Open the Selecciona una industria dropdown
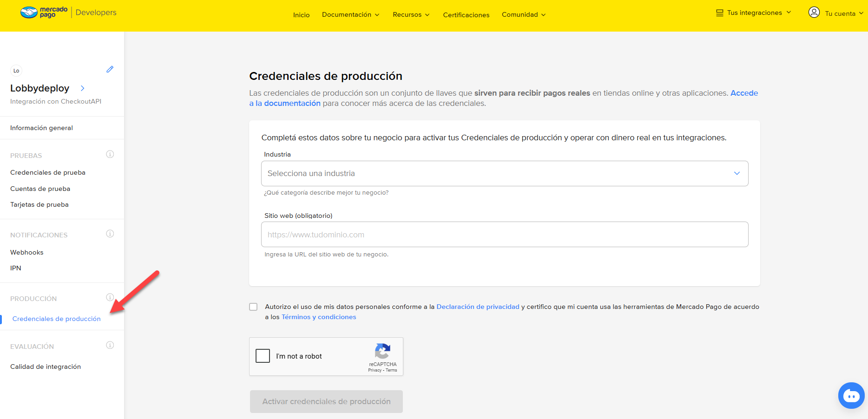This screenshot has height=419, width=868. 505,173
